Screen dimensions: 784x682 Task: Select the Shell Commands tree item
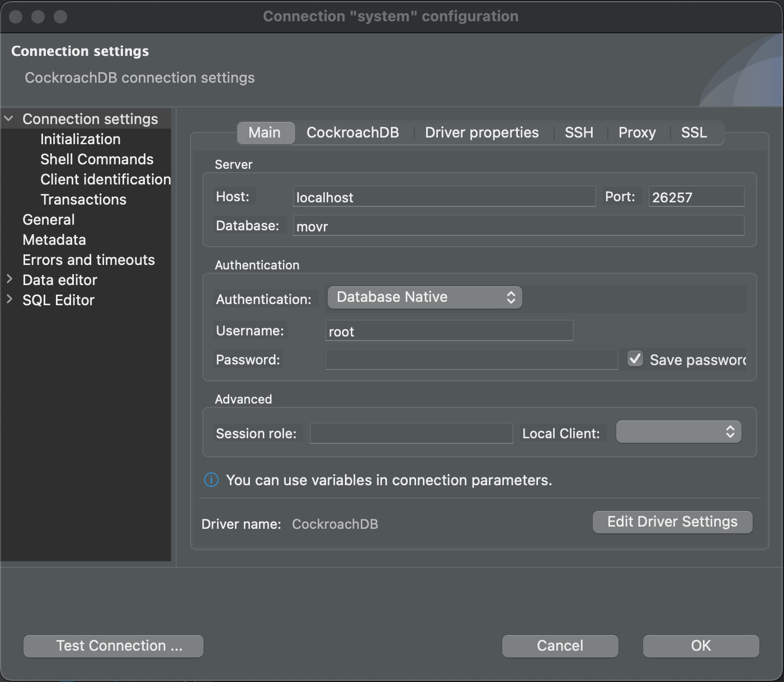(97, 159)
